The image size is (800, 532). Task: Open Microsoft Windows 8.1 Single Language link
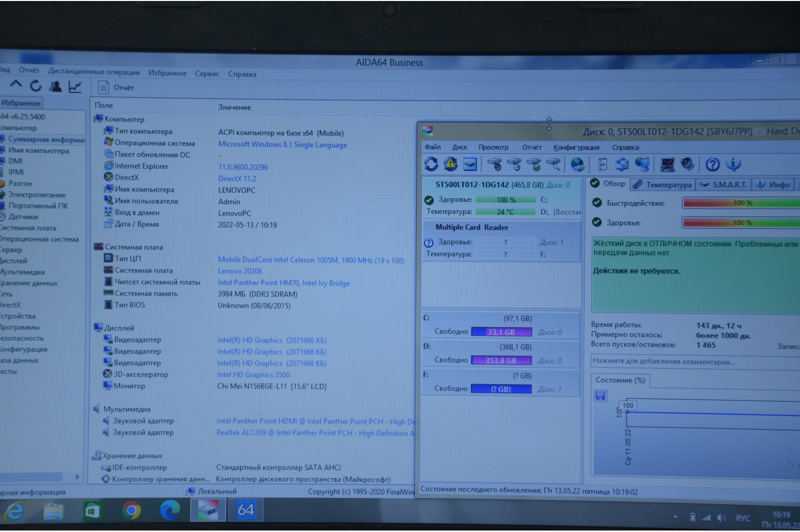point(282,144)
